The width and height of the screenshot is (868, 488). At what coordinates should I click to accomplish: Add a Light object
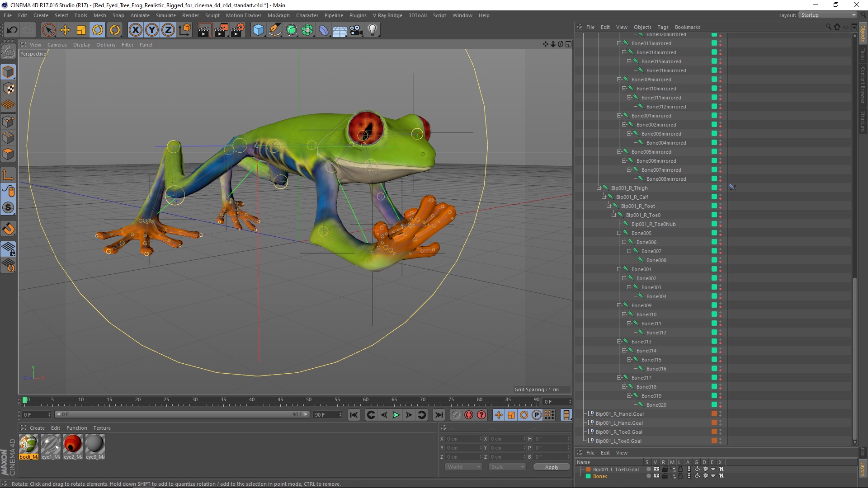(373, 30)
